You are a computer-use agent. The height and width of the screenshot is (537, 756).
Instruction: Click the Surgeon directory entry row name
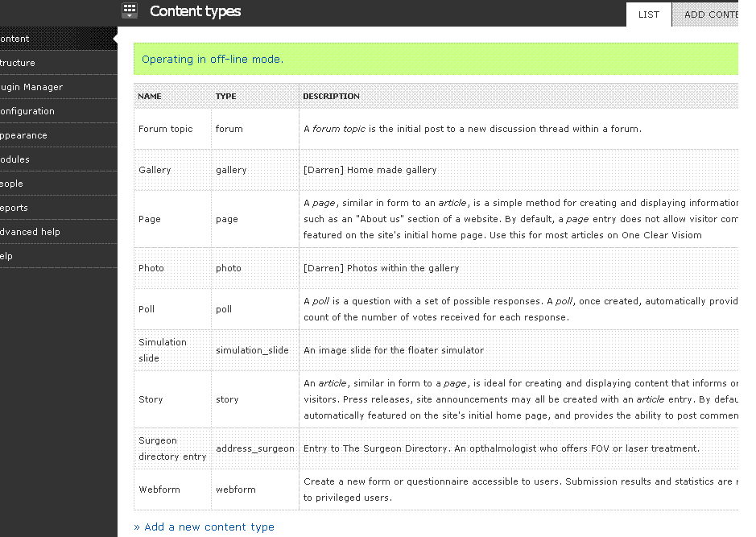[x=171, y=448]
